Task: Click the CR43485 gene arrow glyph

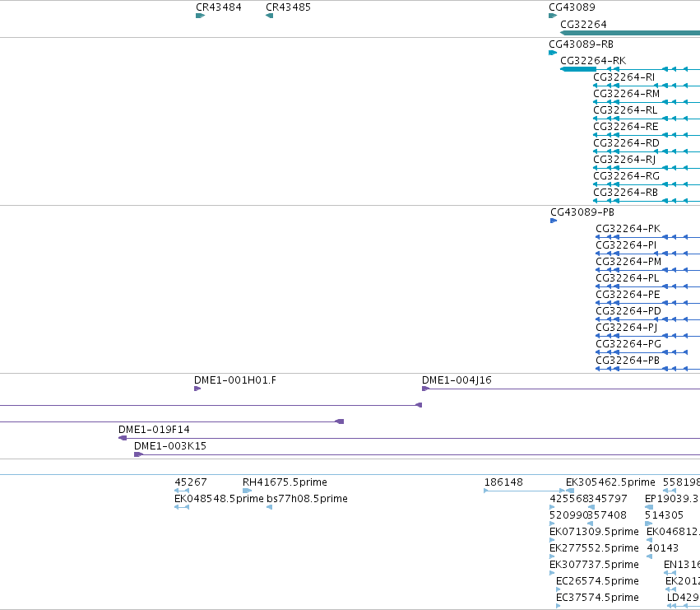Action: (x=269, y=16)
